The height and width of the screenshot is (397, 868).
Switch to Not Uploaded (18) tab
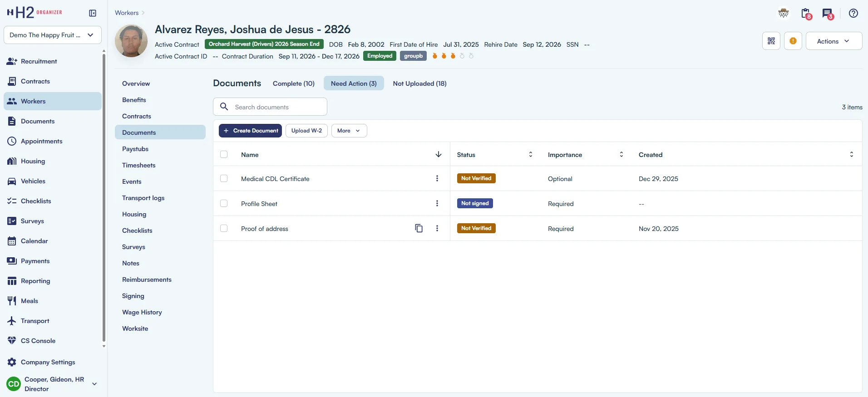coord(420,83)
